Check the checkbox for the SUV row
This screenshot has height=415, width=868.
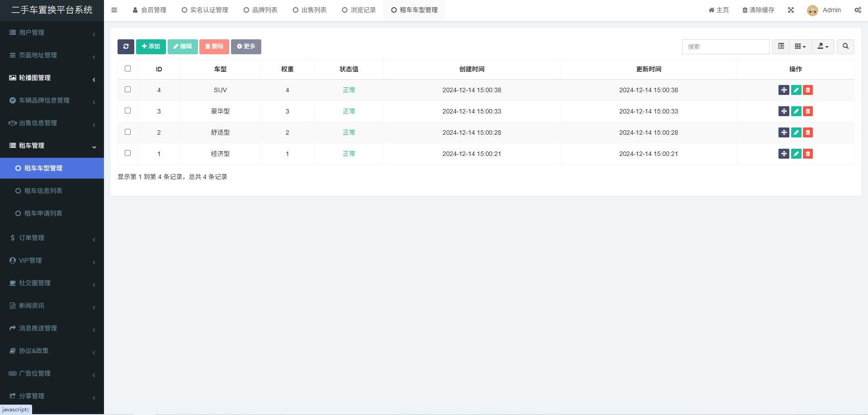(127, 90)
